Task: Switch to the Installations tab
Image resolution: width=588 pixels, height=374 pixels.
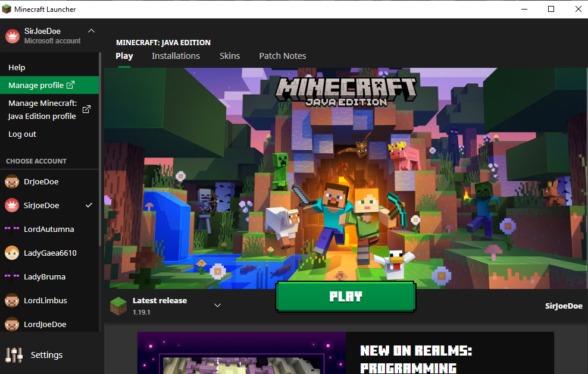Action: [x=176, y=56]
